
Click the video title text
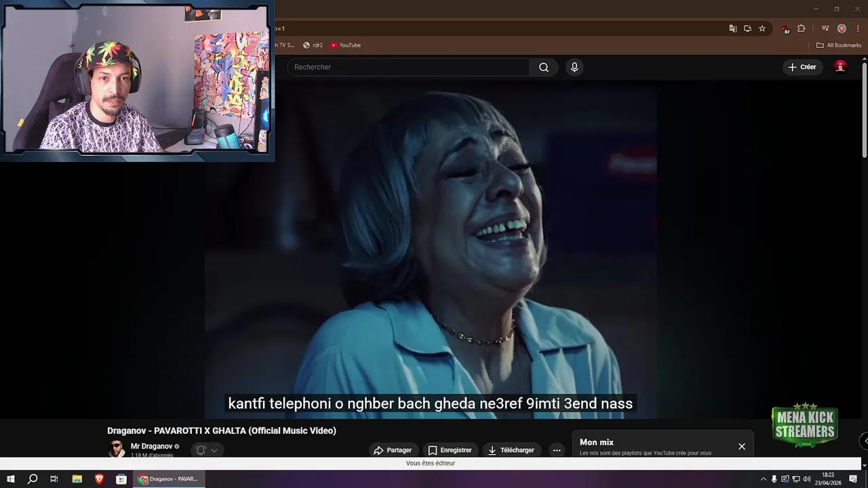click(222, 431)
